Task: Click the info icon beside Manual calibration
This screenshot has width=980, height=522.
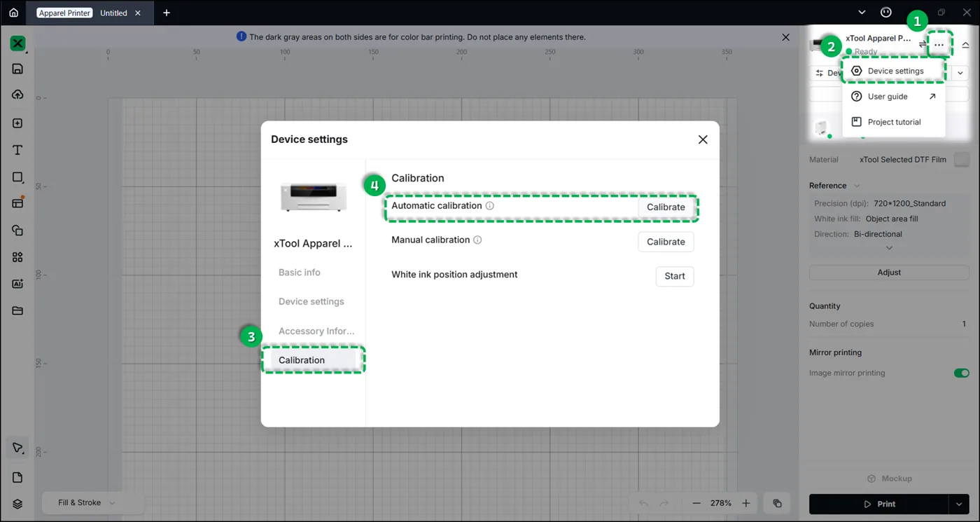Action: pos(477,240)
